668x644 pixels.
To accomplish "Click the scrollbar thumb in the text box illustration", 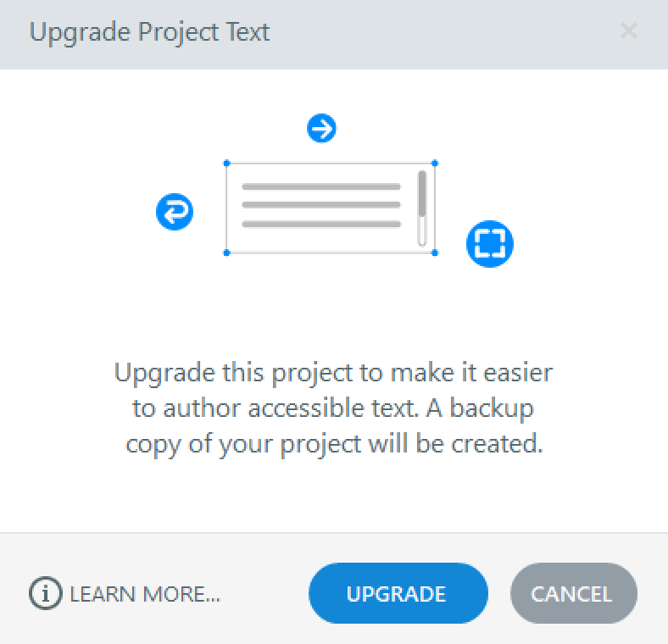I will pyautogui.click(x=421, y=196).
